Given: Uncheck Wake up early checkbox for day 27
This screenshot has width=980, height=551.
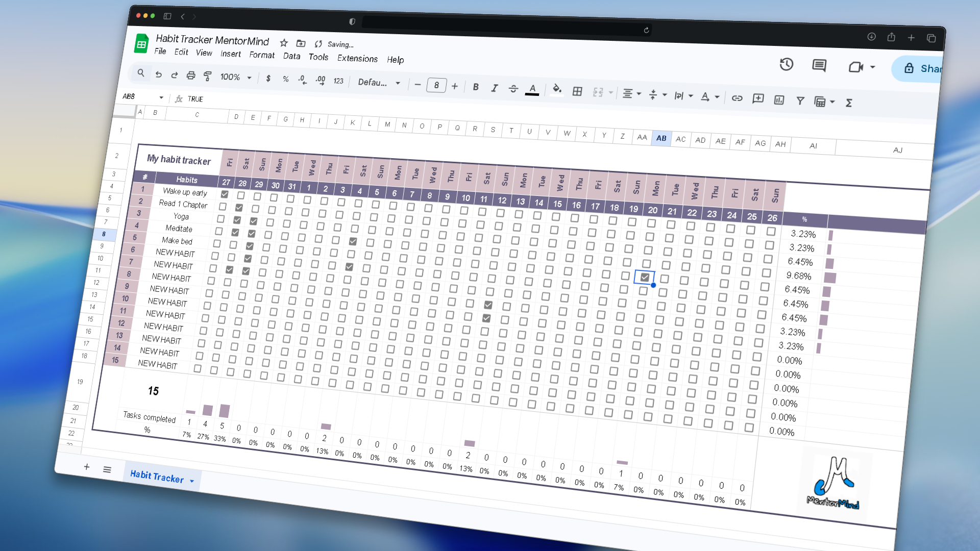Looking at the screenshot, I should pos(225,194).
